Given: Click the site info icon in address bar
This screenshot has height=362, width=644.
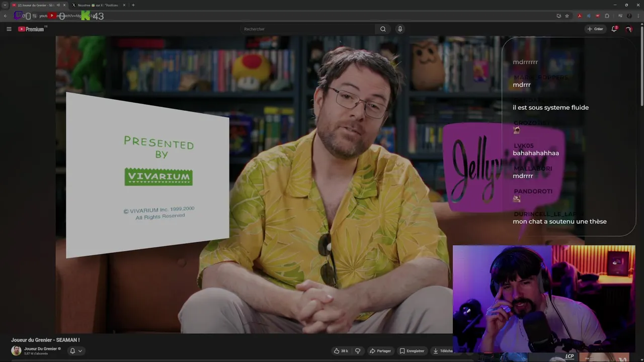Looking at the screenshot, I should click(34, 16).
